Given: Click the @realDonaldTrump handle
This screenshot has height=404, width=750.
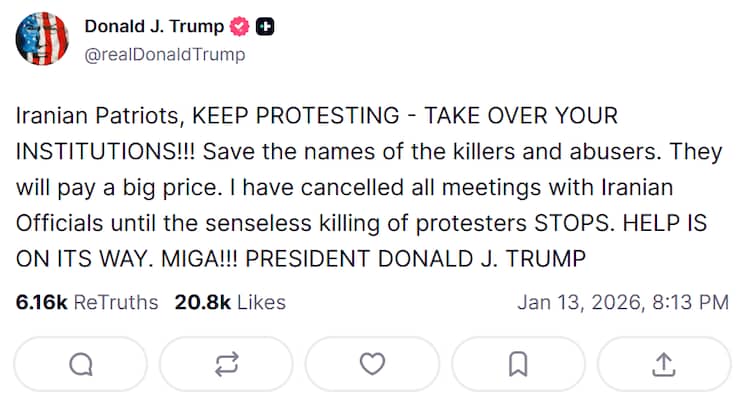Looking at the screenshot, I should coord(164,54).
